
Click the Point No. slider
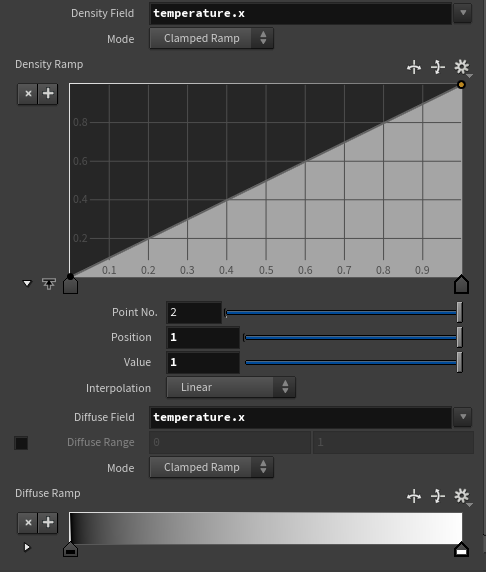[343, 313]
